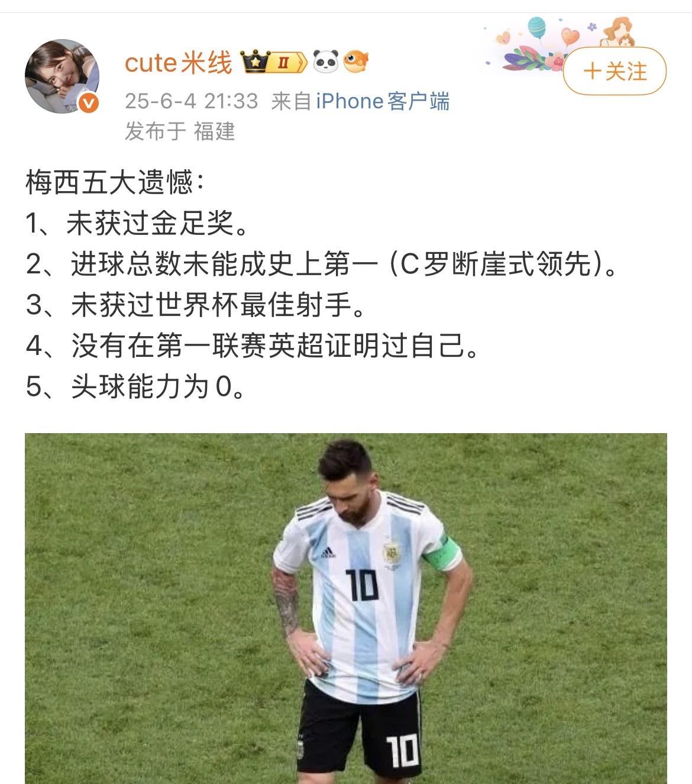The width and height of the screenshot is (692, 784).
Task: Open the profile avatar of cute米线
Action: pos(62,76)
